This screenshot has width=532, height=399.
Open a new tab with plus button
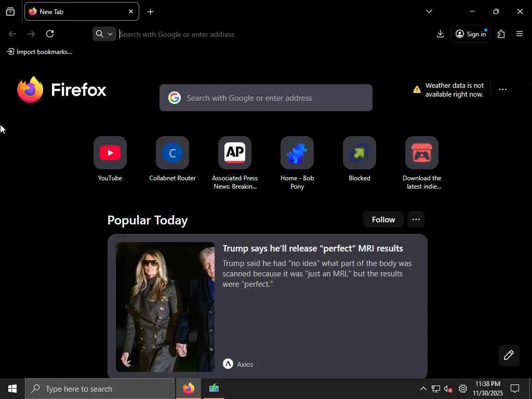pyautogui.click(x=150, y=12)
